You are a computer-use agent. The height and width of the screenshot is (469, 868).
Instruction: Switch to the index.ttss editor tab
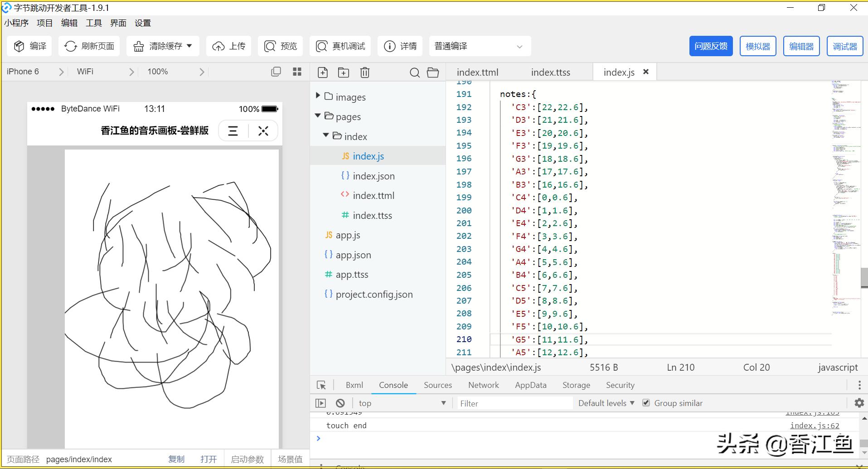point(550,73)
